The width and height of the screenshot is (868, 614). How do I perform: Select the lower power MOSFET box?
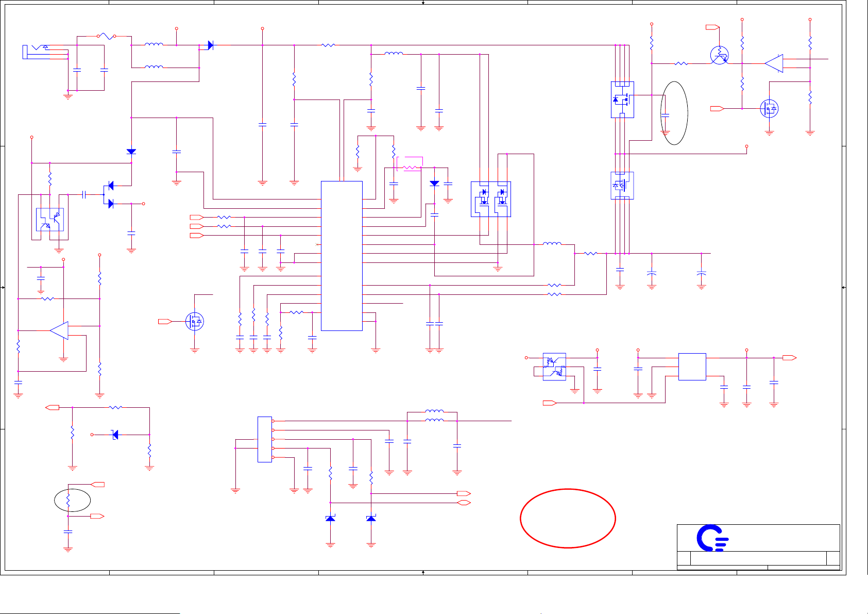point(622,185)
